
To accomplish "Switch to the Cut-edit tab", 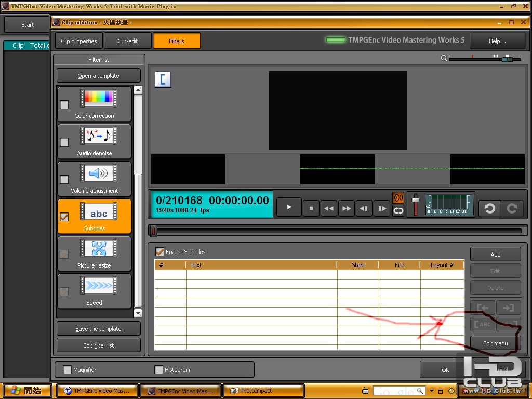I will click(x=127, y=41).
